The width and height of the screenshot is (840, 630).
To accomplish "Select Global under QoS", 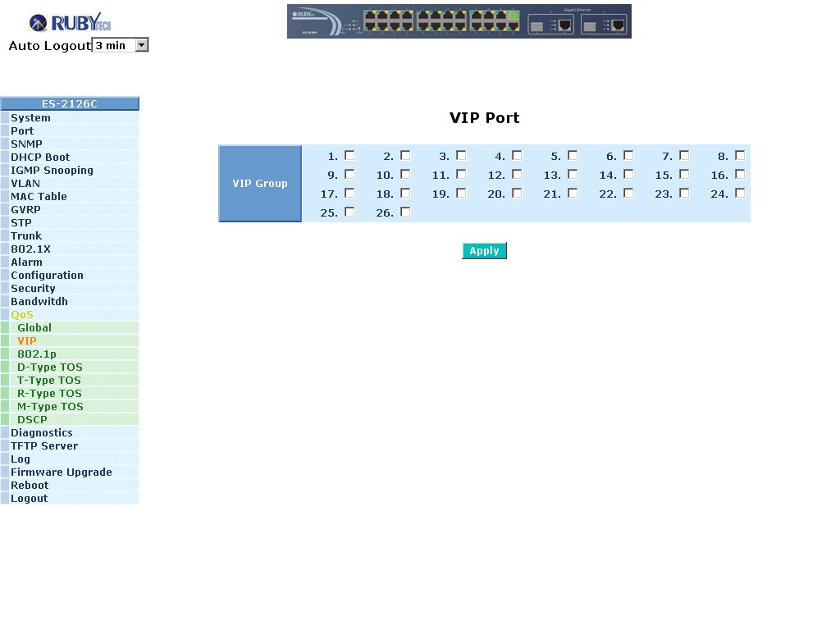I will click(34, 327).
